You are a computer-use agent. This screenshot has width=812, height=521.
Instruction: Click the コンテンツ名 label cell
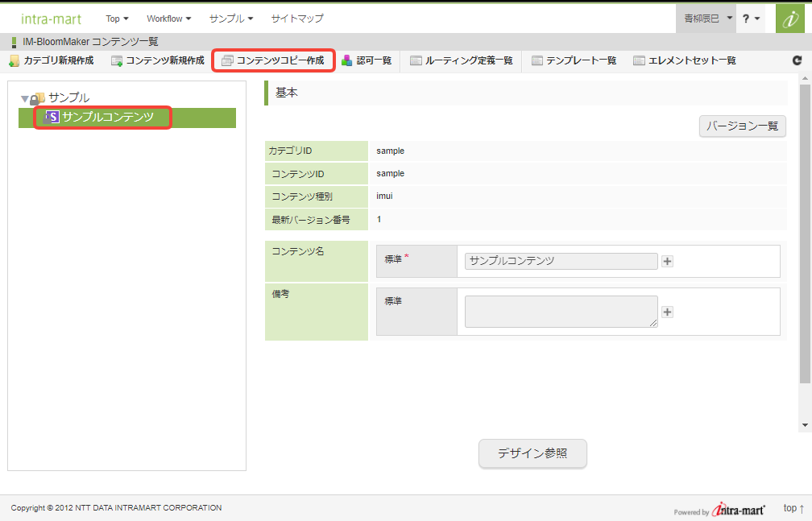(317, 261)
